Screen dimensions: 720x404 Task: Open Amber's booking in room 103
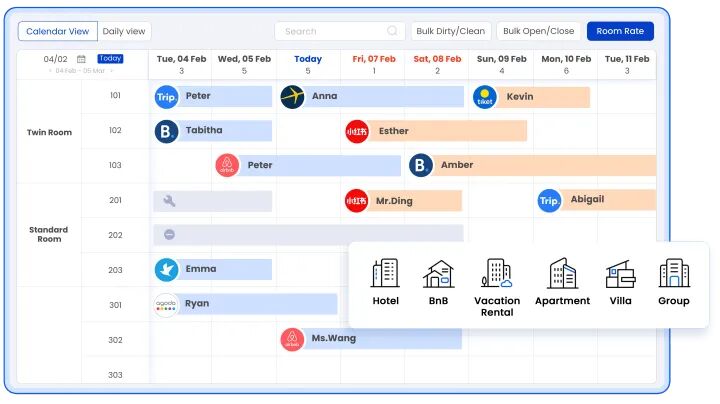530,165
